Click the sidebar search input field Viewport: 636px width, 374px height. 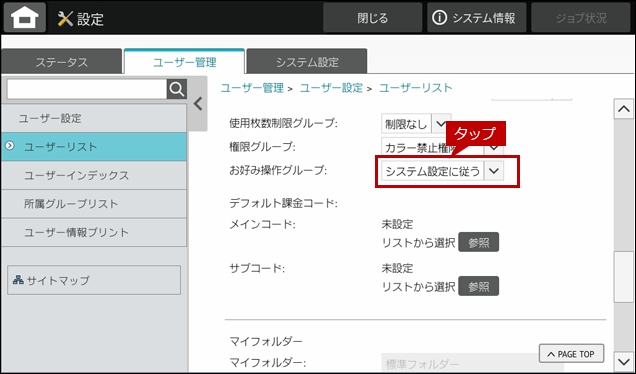(87, 89)
